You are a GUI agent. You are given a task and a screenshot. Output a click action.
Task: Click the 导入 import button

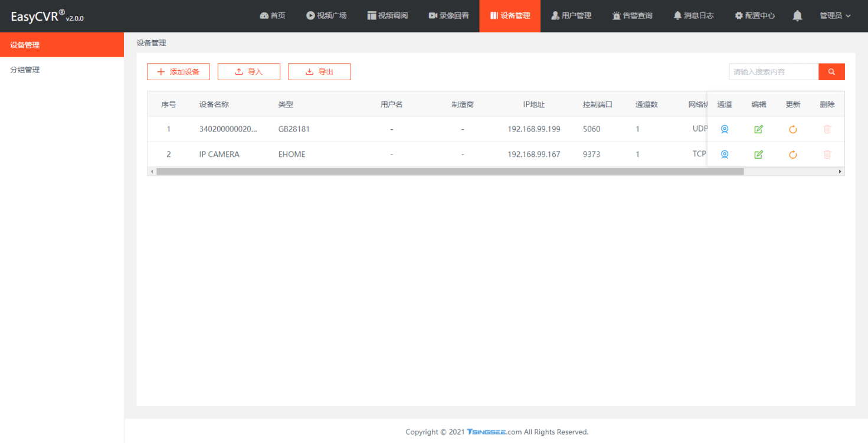pyautogui.click(x=249, y=72)
